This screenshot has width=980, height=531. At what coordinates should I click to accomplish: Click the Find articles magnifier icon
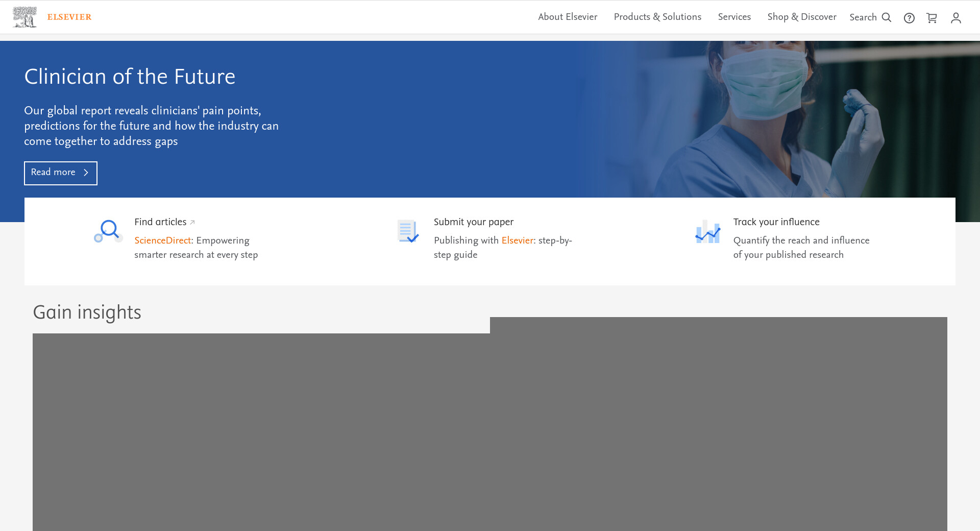coord(108,231)
